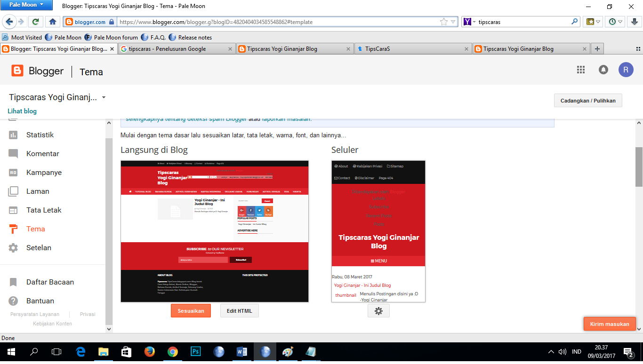The height and width of the screenshot is (364, 643).
Task: Open the history clock button dropdown
Action: 616,22
